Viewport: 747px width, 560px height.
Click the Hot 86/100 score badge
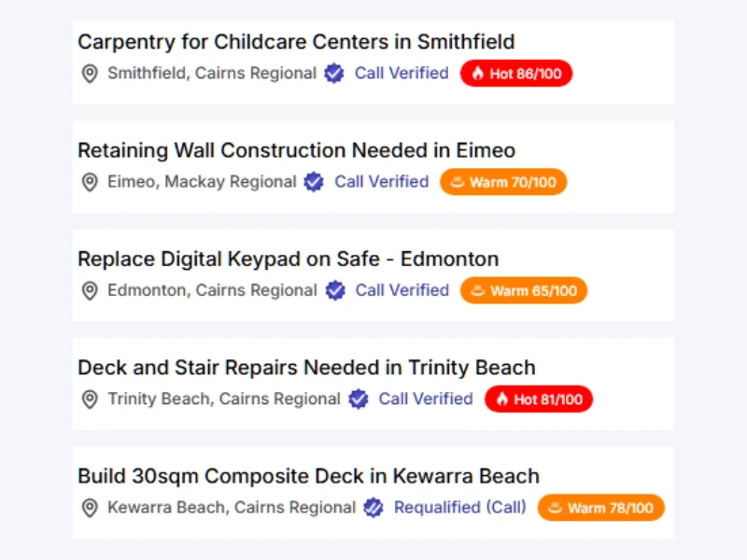(x=516, y=74)
